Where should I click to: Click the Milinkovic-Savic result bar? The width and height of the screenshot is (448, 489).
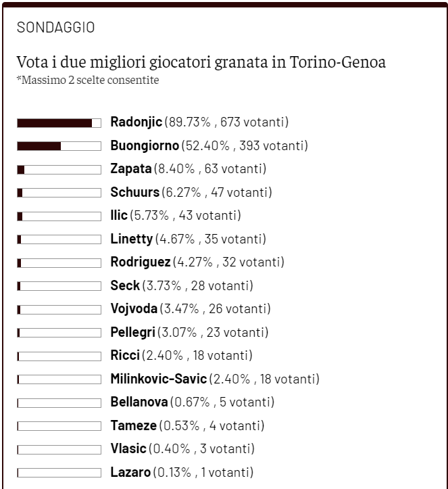point(59,379)
